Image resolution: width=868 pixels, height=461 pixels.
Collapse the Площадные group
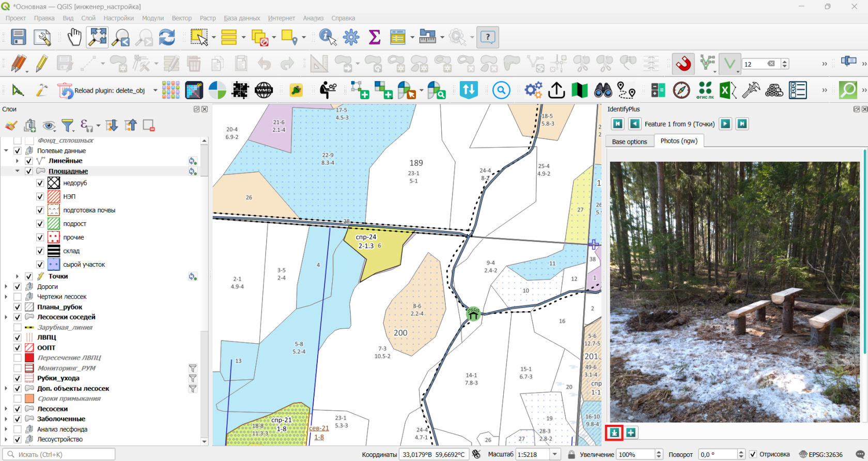coord(17,171)
